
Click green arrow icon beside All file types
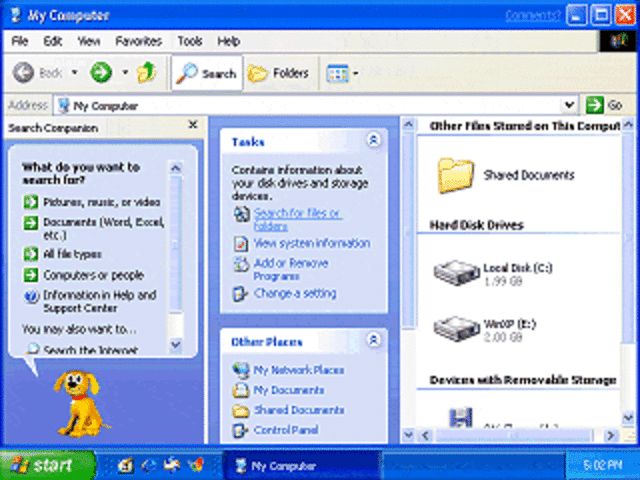[x=31, y=254]
